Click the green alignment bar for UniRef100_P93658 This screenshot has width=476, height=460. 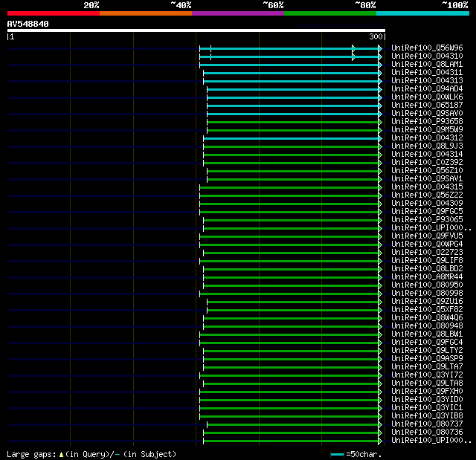pos(292,122)
